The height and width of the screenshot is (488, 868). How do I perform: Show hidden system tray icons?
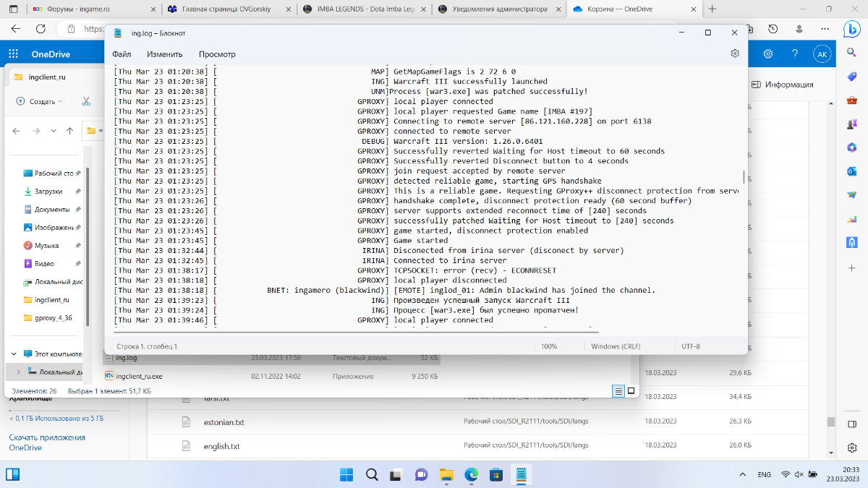[x=741, y=474]
